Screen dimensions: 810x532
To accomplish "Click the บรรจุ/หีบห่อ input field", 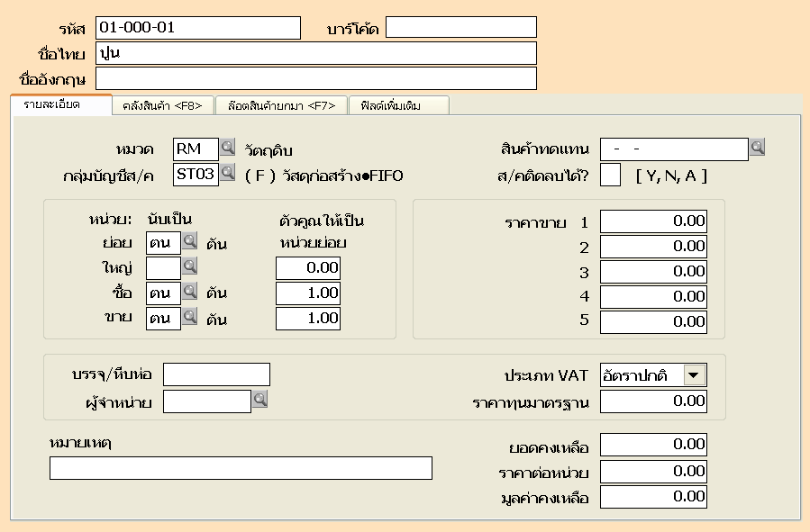I will point(216,374).
